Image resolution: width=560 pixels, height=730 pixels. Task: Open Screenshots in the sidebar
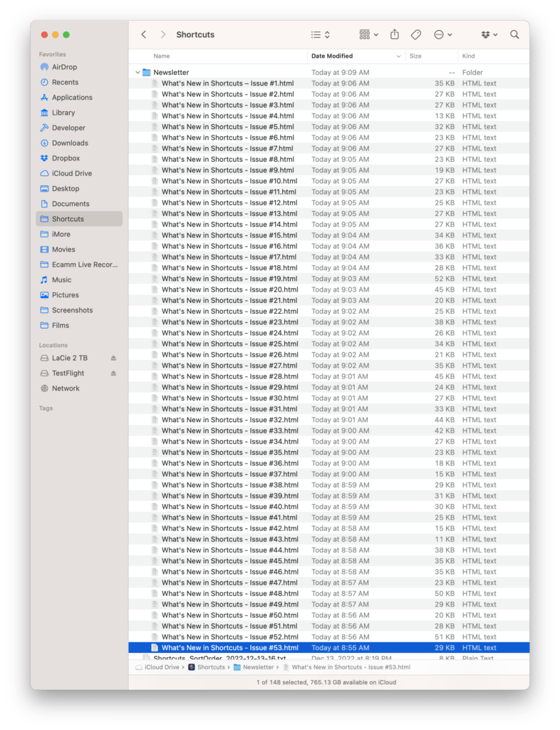tap(79, 310)
